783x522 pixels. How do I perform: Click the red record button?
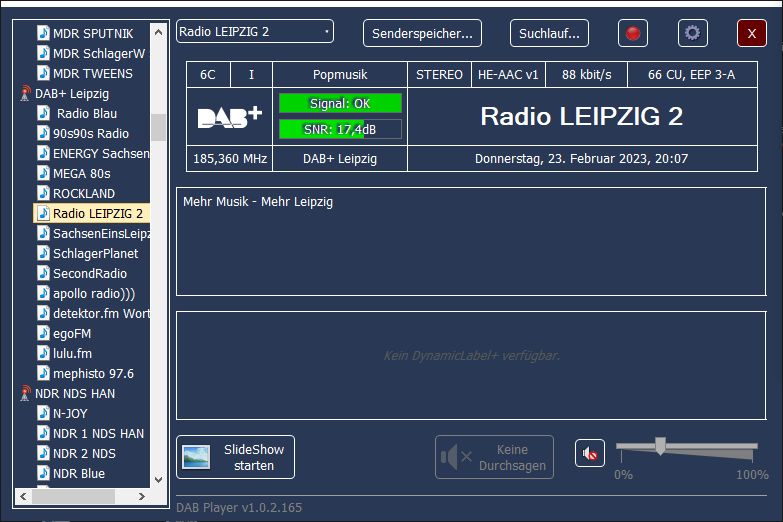click(632, 33)
